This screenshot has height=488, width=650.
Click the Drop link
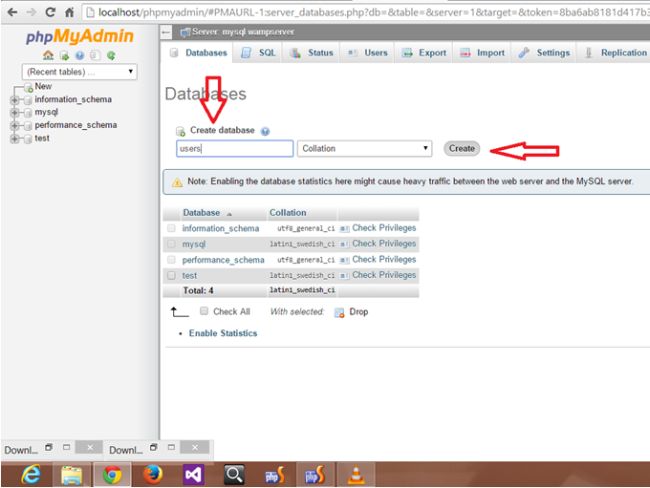tap(359, 312)
